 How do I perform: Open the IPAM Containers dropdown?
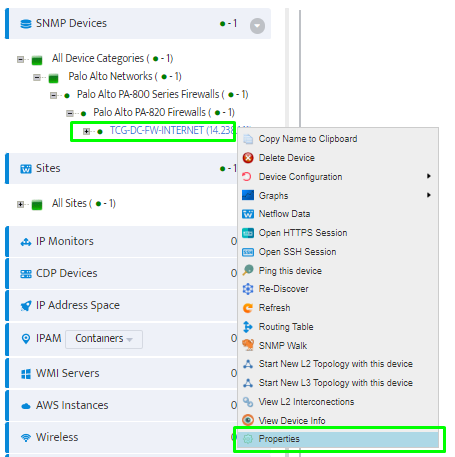click(x=104, y=339)
